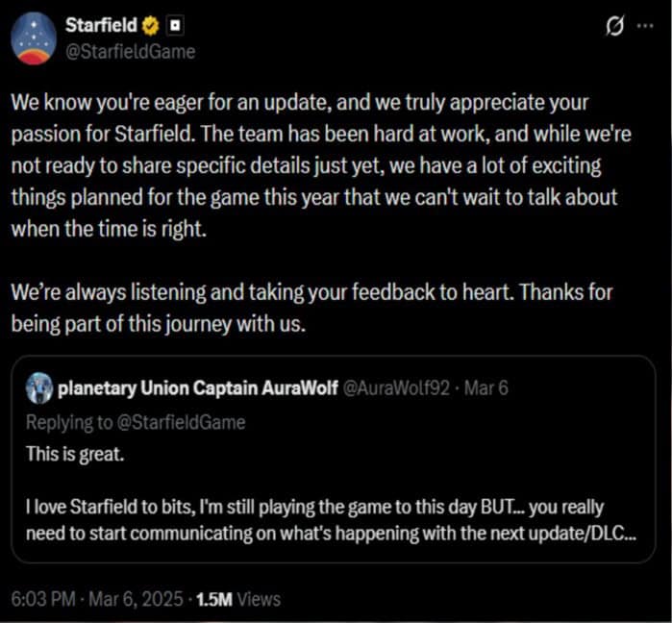Click the 1.5M Views count
Screen dimensions: 672x623
236,599
